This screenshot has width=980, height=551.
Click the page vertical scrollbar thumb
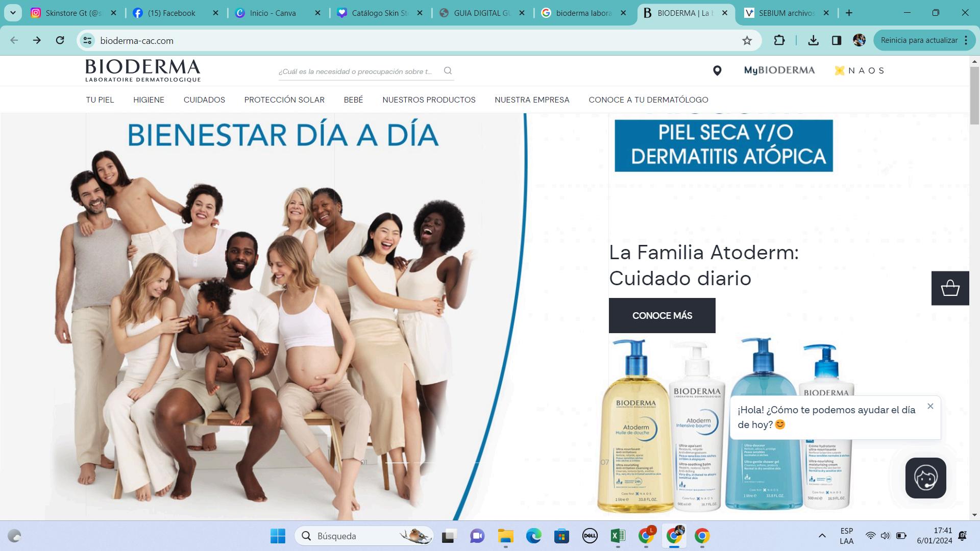pyautogui.click(x=974, y=95)
